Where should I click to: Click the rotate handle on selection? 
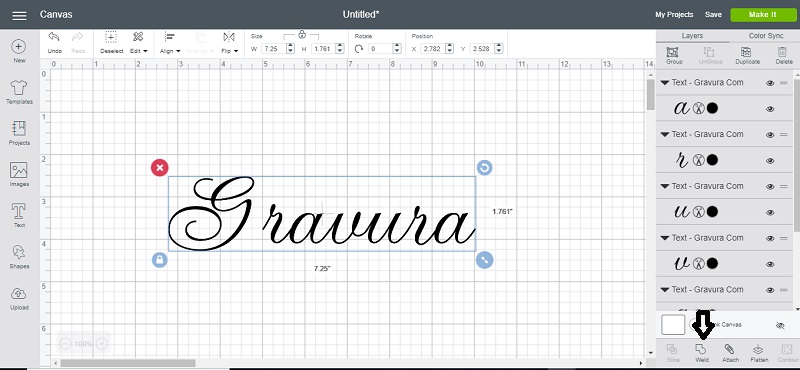(x=484, y=167)
